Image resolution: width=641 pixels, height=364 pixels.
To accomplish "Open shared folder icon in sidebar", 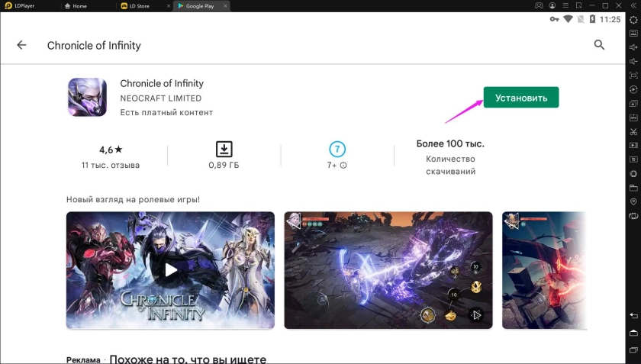I will 633,188.
